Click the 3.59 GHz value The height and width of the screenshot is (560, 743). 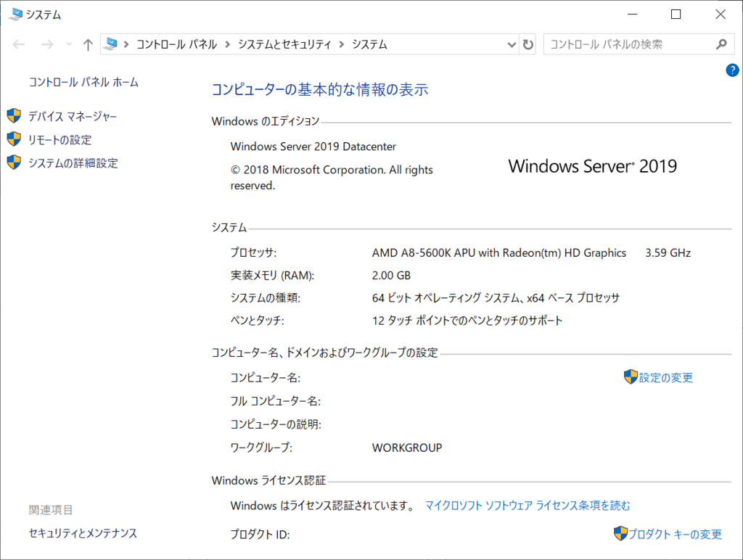[668, 252]
